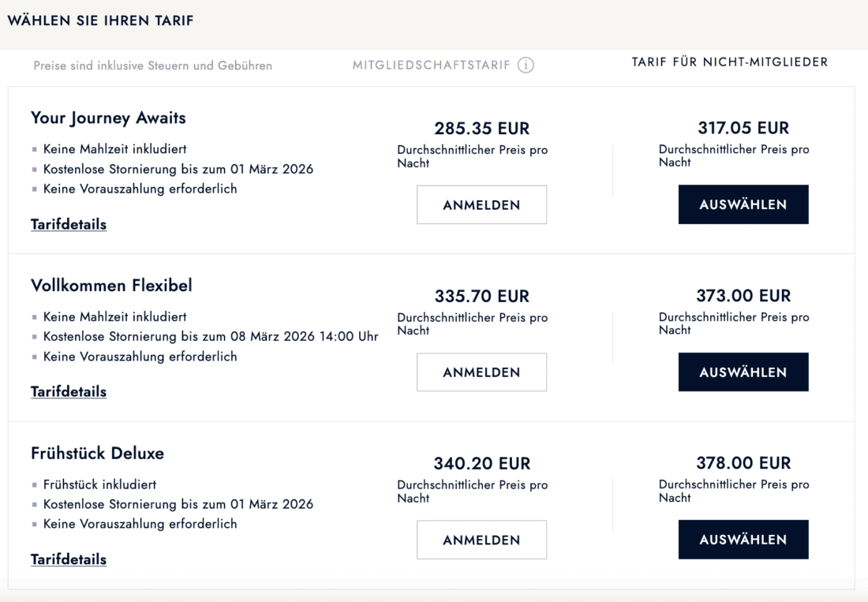
Task: Open Tarifdetails under Your Journey Awaits
Action: [x=69, y=225]
